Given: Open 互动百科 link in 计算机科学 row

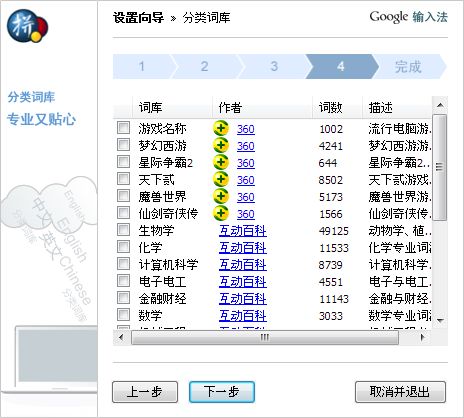Looking at the screenshot, I should 243,265.
